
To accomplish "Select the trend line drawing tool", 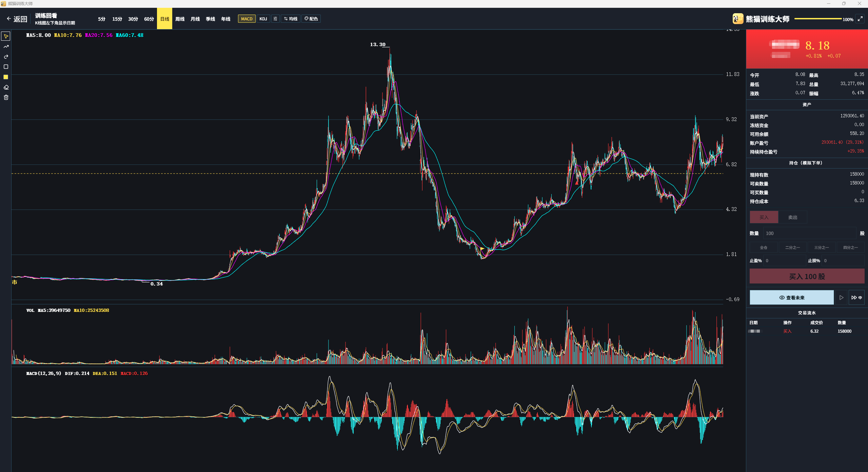I will click(6, 46).
